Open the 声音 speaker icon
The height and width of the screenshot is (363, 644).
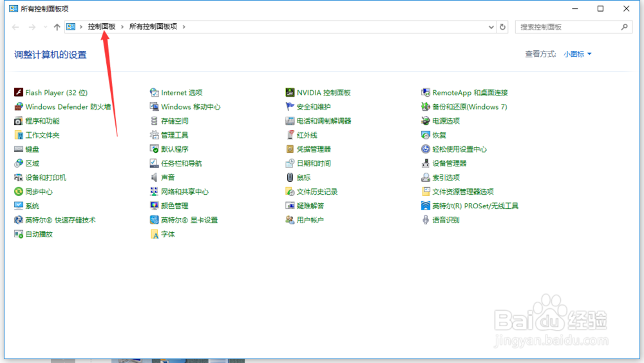[154, 177]
